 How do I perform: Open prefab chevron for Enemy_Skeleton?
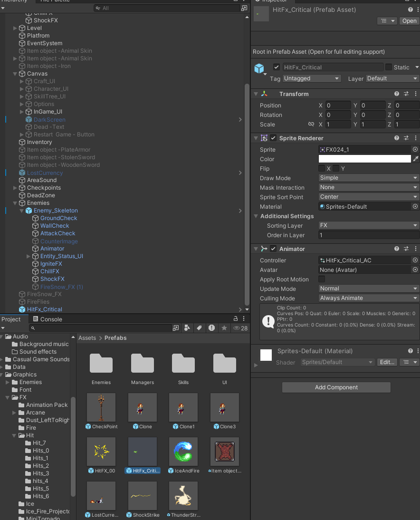pos(240,211)
